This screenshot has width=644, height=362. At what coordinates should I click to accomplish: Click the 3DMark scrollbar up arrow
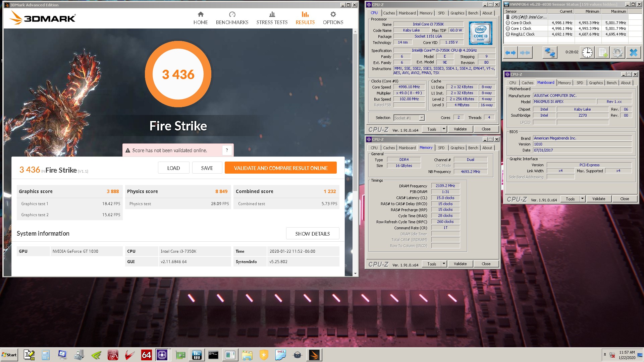(355, 32)
